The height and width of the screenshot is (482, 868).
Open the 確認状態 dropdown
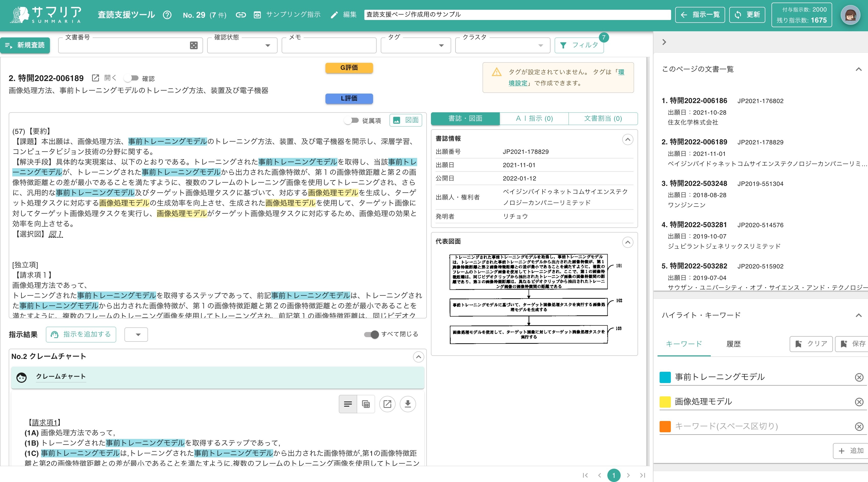(267, 45)
